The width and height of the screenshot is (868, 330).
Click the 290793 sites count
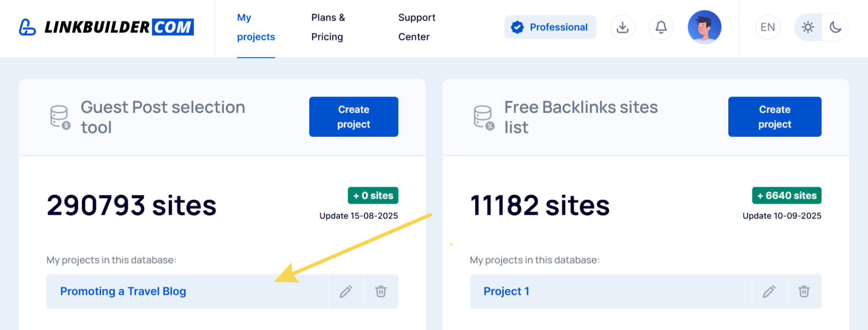point(132,206)
